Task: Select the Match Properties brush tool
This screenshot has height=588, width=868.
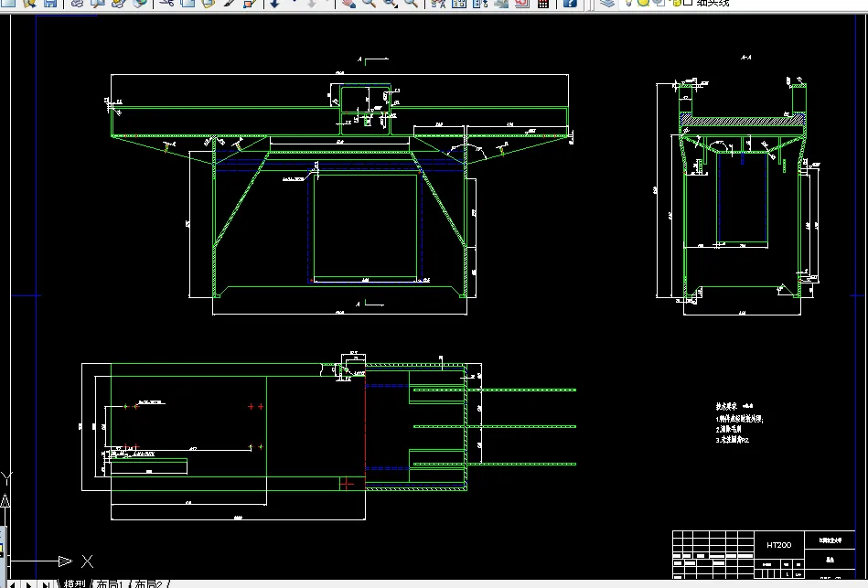Action: tap(229, 3)
